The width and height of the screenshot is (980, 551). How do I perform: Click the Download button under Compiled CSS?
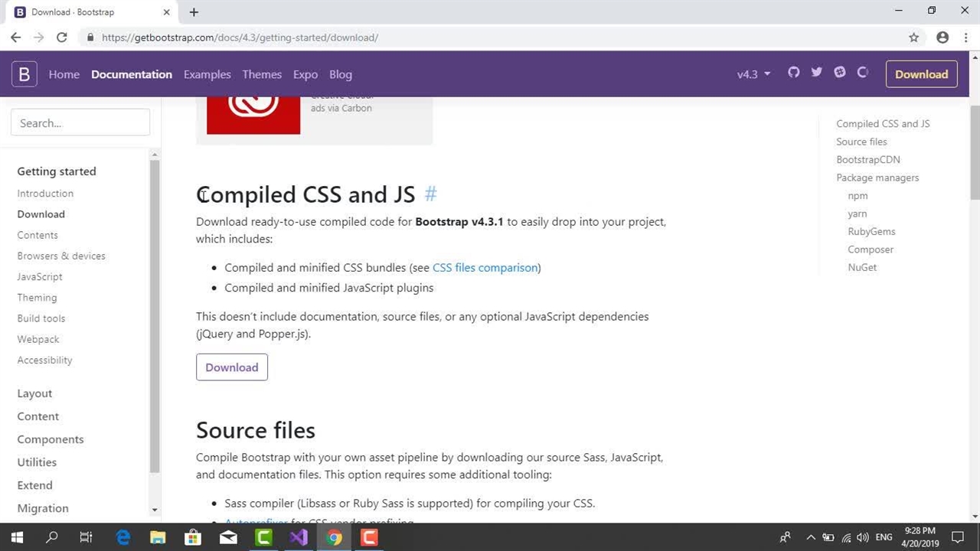click(231, 367)
